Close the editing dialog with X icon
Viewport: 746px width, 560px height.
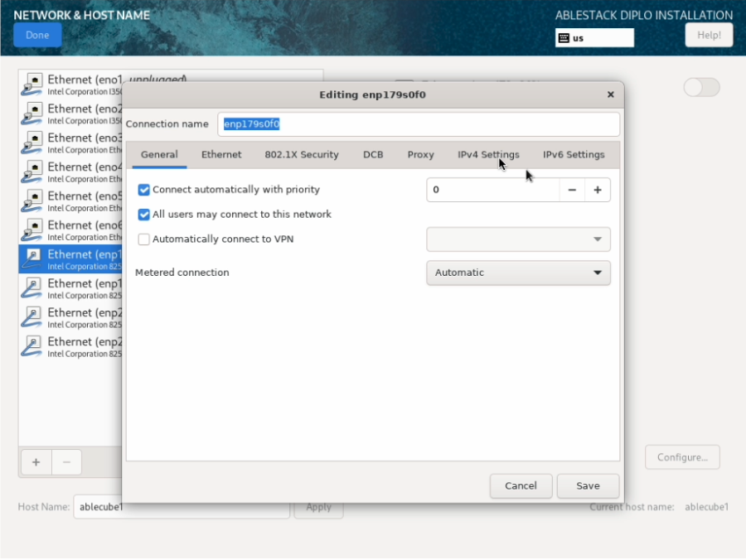click(611, 94)
